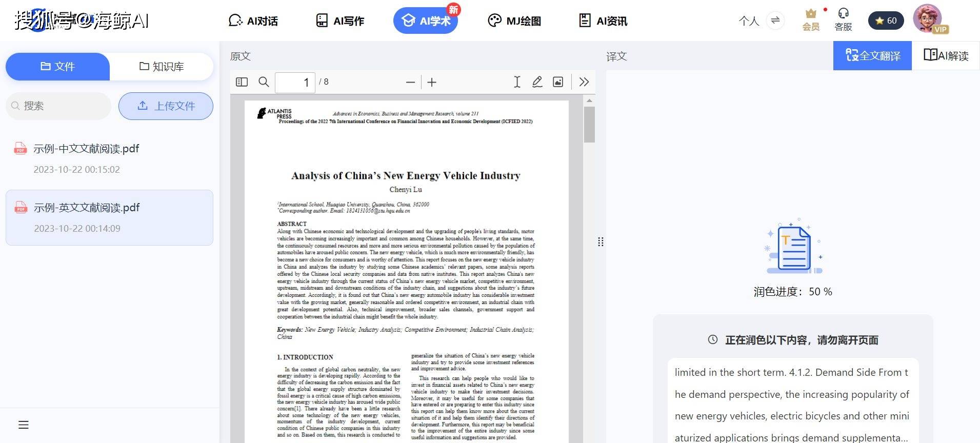980x443 pixels.
Task: Open 示例-英文文献阅读.pdf file
Action: pyautogui.click(x=109, y=217)
